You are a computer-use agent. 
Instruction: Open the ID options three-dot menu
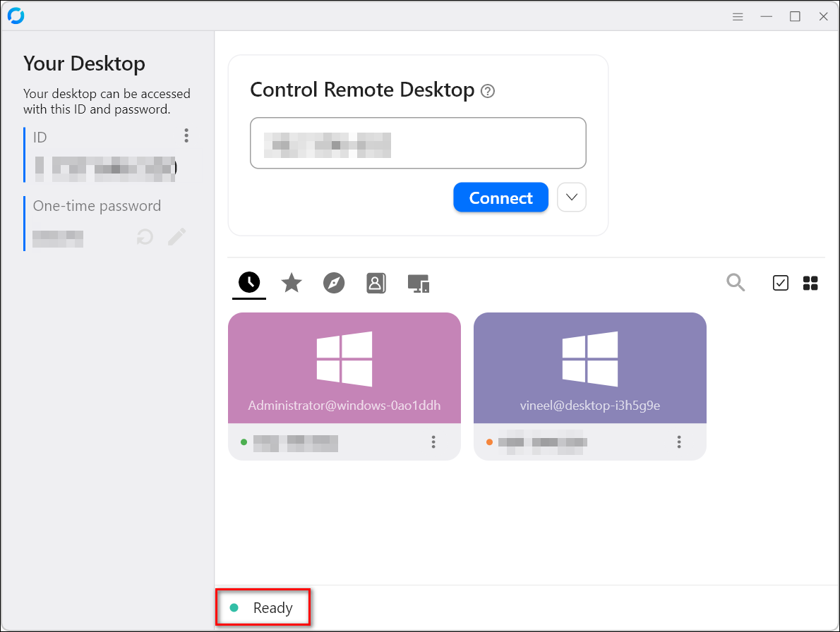(x=186, y=135)
